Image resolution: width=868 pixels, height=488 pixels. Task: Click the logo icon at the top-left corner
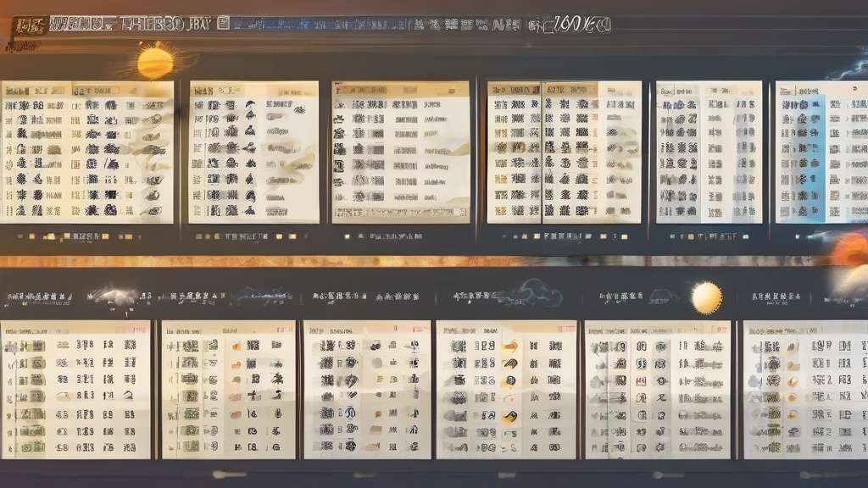[29, 25]
